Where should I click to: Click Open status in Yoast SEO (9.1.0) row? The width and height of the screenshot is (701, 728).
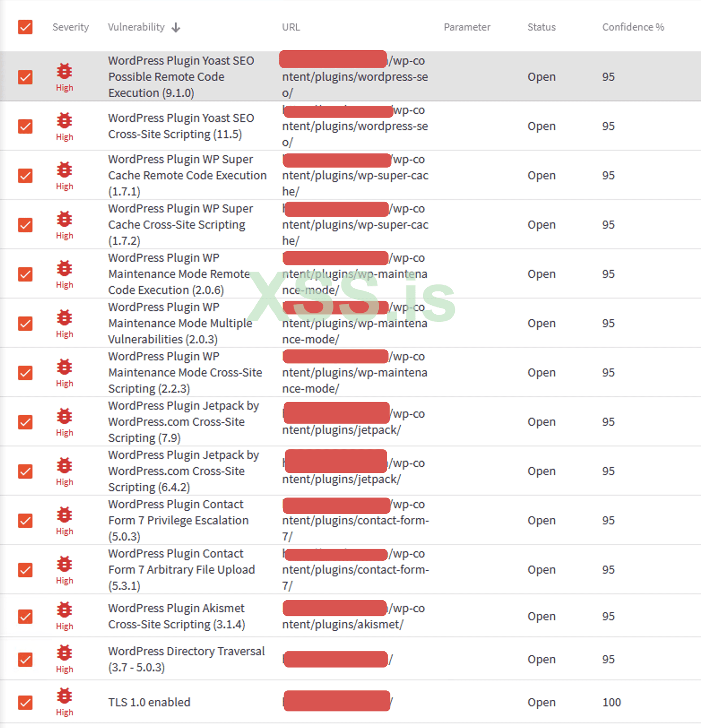(541, 77)
